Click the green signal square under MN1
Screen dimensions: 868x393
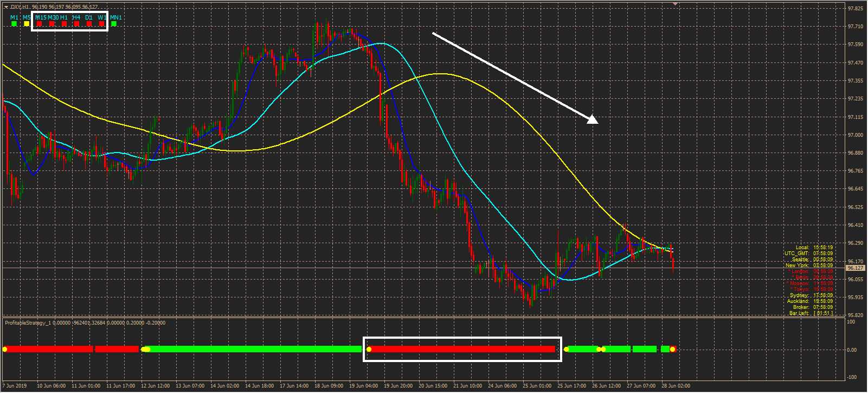coord(114,24)
